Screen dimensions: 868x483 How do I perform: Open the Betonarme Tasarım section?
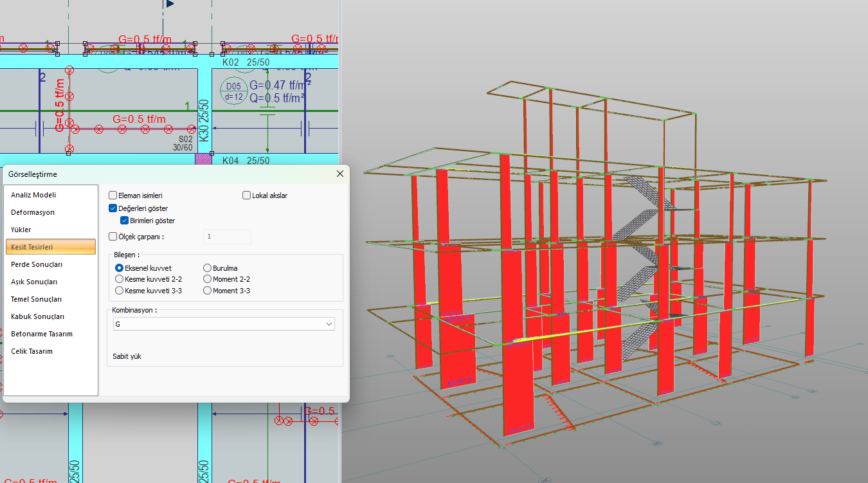[x=51, y=334]
